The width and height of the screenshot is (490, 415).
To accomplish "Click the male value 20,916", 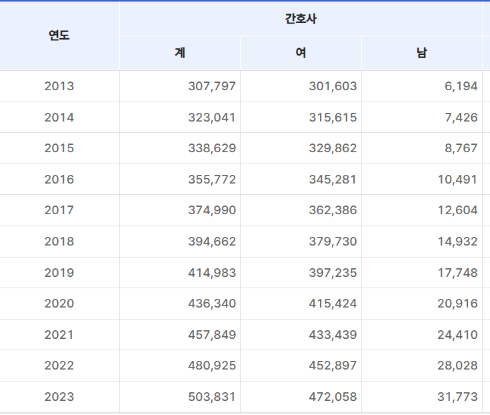I will 457,304.
